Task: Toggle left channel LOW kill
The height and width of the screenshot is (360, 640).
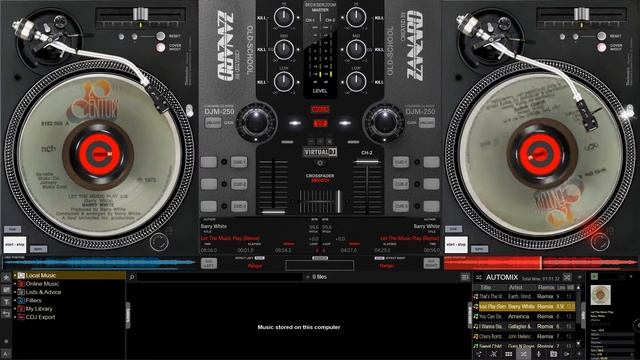Action: point(262,82)
